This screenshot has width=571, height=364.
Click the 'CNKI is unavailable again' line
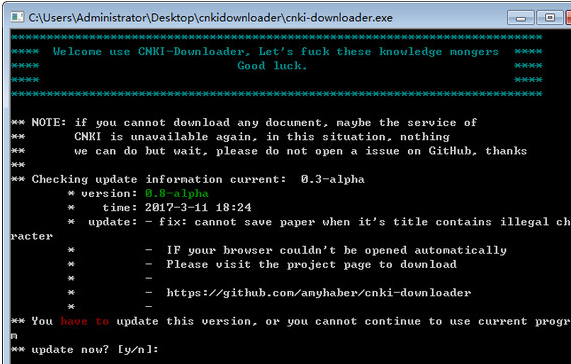coord(262,137)
